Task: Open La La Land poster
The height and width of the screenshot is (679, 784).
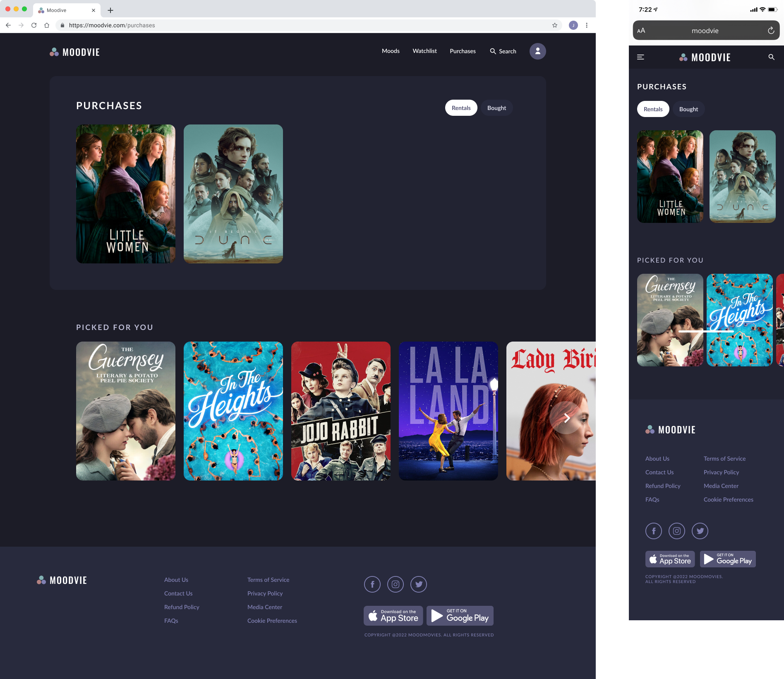Action: (x=448, y=411)
